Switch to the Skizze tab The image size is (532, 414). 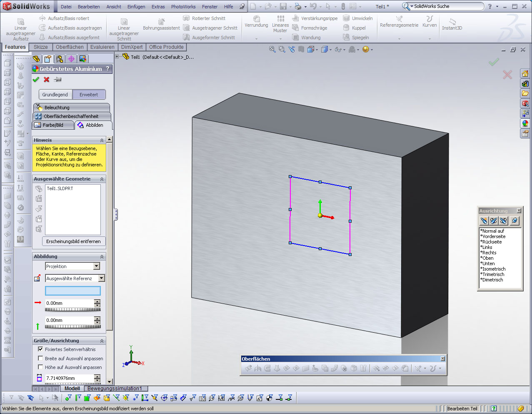point(41,47)
